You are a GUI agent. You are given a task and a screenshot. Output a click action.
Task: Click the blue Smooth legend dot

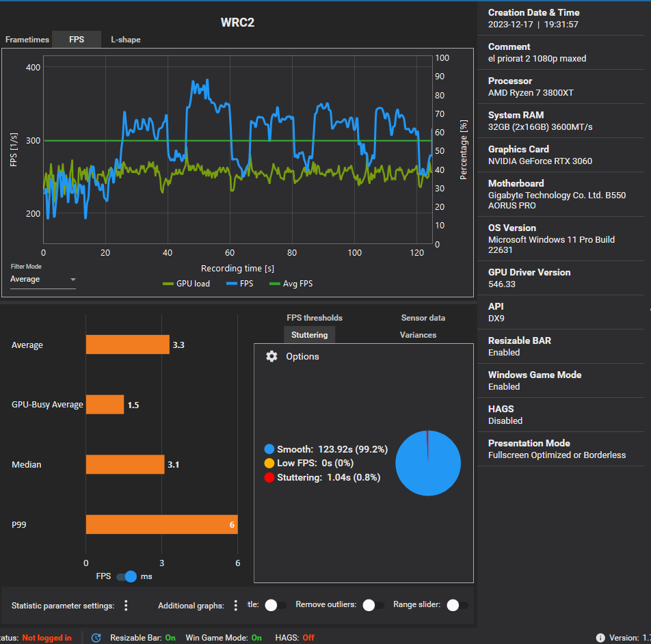click(x=269, y=449)
